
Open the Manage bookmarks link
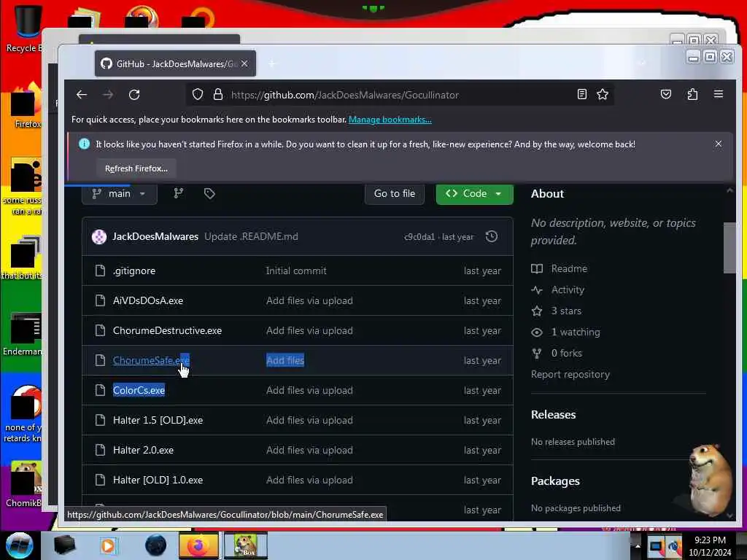tap(390, 120)
